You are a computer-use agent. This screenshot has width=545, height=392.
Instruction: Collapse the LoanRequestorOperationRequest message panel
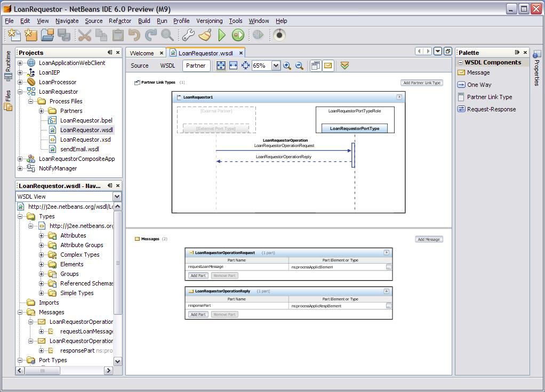(x=387, y=252)
